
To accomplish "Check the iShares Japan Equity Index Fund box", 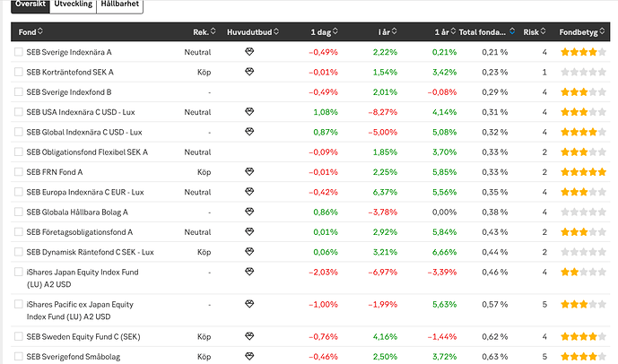I will (19, 272).
